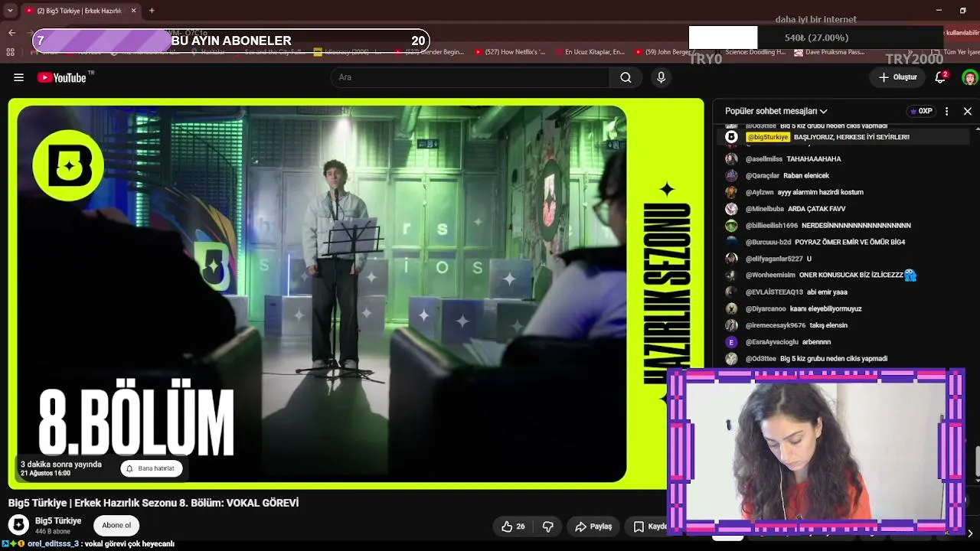Click the search magnifier button

coord(626,77)
